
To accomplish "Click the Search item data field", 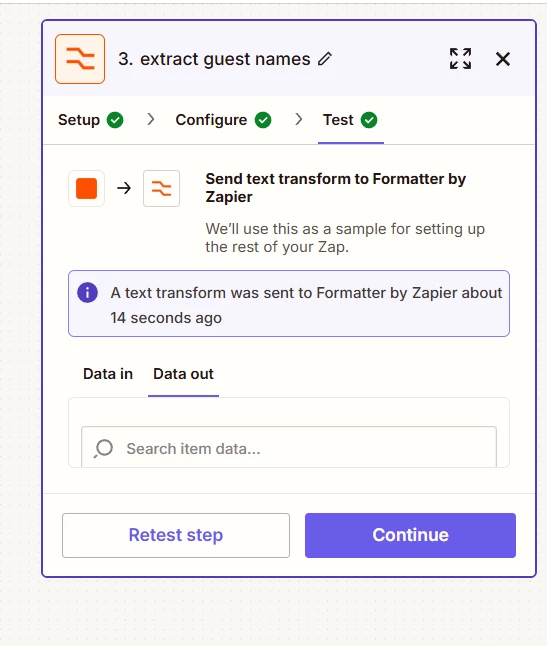I will pos(289,448).
